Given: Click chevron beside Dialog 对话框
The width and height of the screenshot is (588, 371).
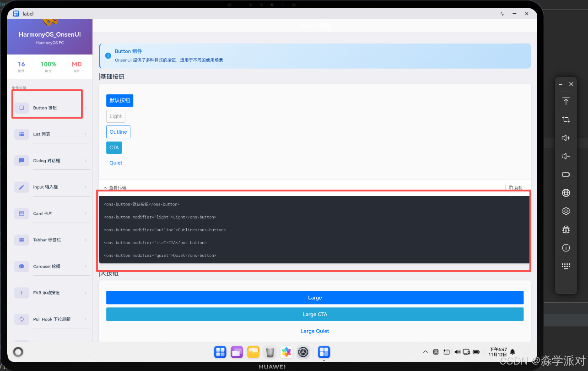Looking at the screenshot, I should click(86, 161).
